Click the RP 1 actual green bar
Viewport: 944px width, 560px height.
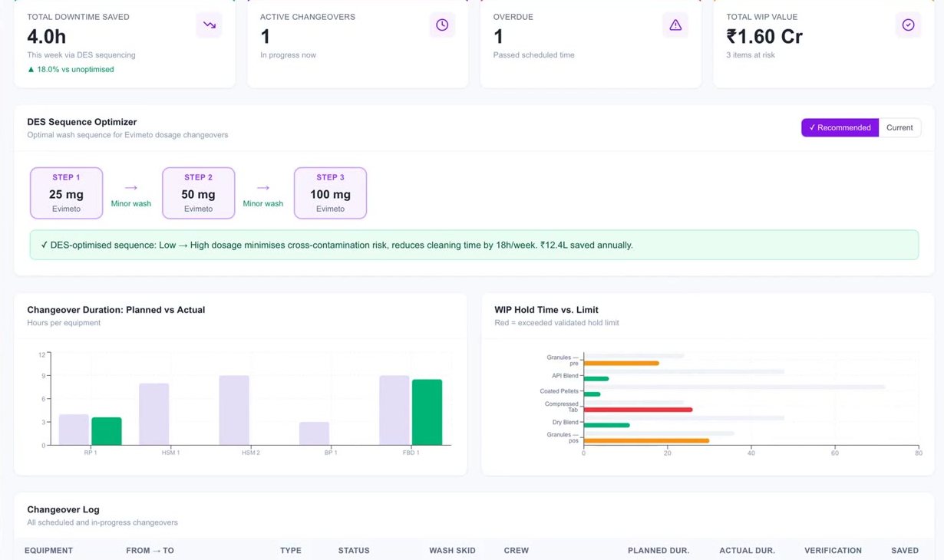tap(107, 431)
